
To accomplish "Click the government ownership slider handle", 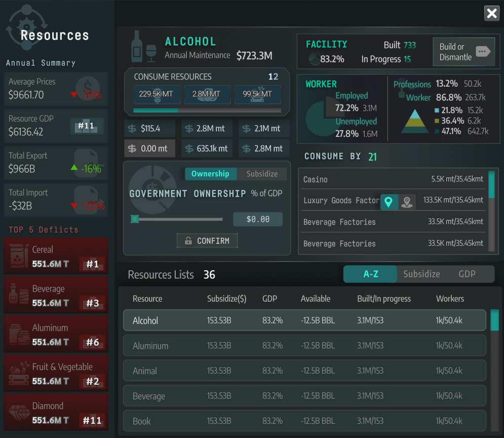I will click(x=135, y=219).
